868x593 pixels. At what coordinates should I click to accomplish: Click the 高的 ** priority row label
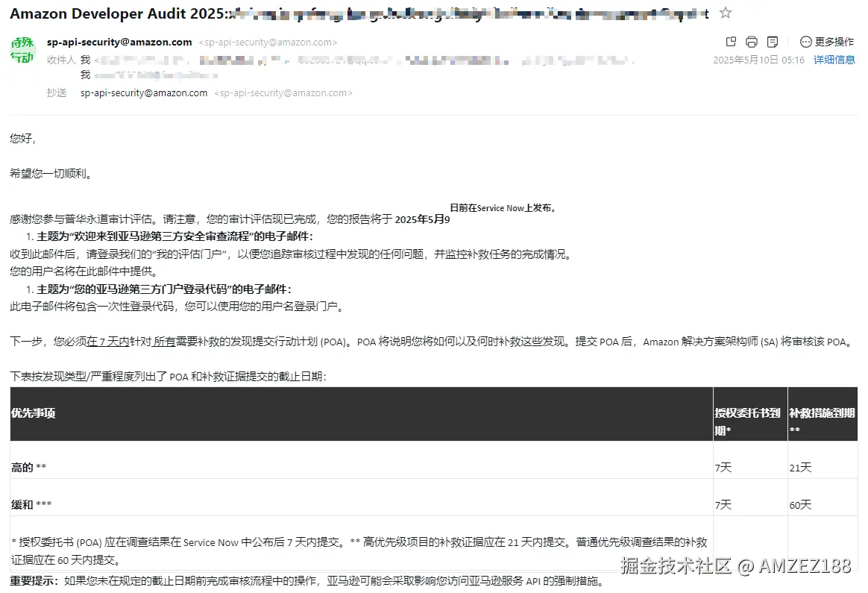[x=28, y=468]
